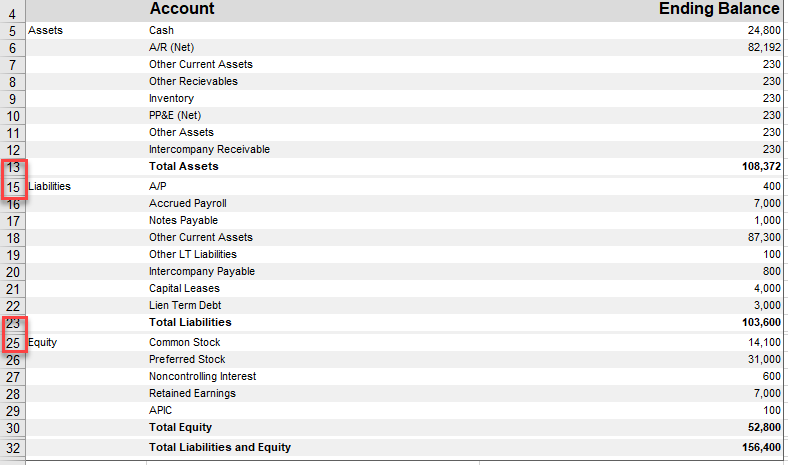Select row header 23
Viewport: 788px width, 465px height.
(13, 323)
